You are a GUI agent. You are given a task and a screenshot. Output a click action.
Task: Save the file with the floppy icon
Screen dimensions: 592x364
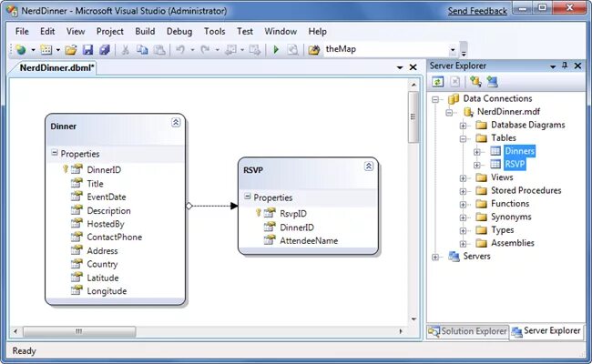click(87, 49)
